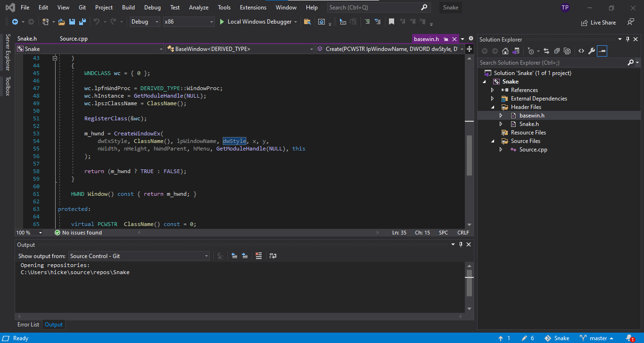Screen dimensions: 644x343
Task: Click the Open File folder icon
Action: (61, 22)
